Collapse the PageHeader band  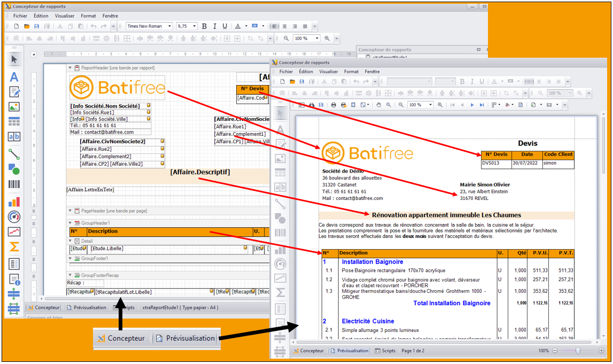[71, 211]
